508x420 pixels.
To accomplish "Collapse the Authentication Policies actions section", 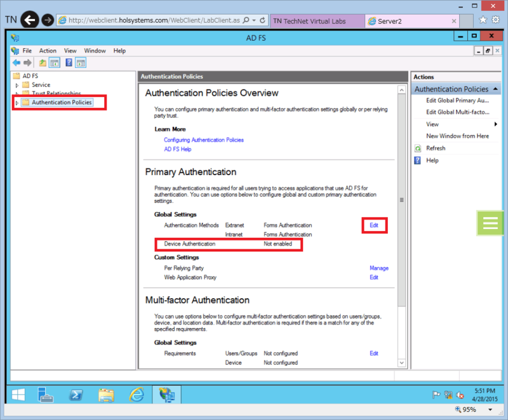I will 495,89.
